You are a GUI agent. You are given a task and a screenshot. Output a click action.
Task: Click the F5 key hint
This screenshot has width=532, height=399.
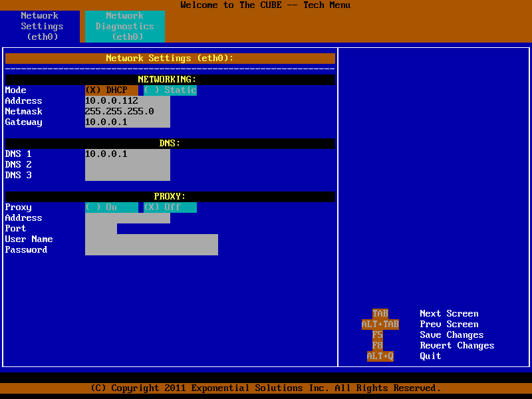[377, 335]
